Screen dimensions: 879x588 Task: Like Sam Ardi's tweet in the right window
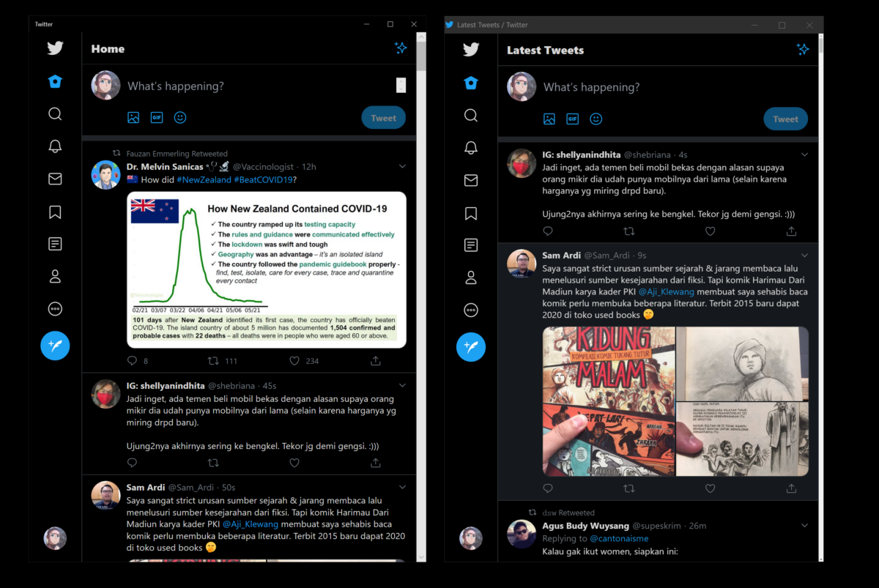coord(710,488)
